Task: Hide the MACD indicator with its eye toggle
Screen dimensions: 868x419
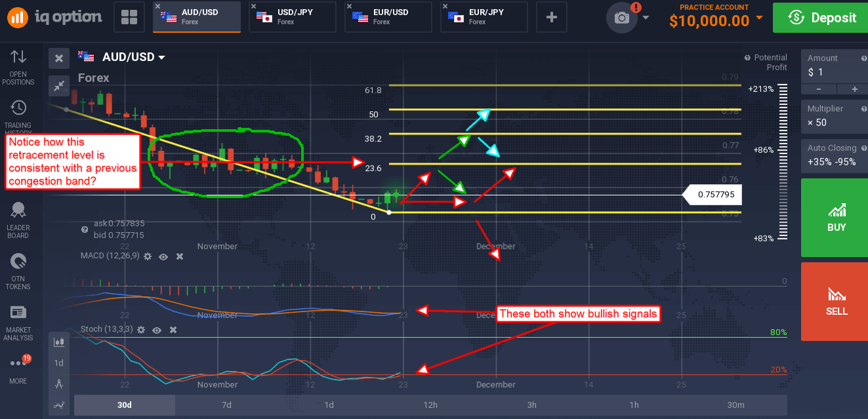Action: pos(163,256)
